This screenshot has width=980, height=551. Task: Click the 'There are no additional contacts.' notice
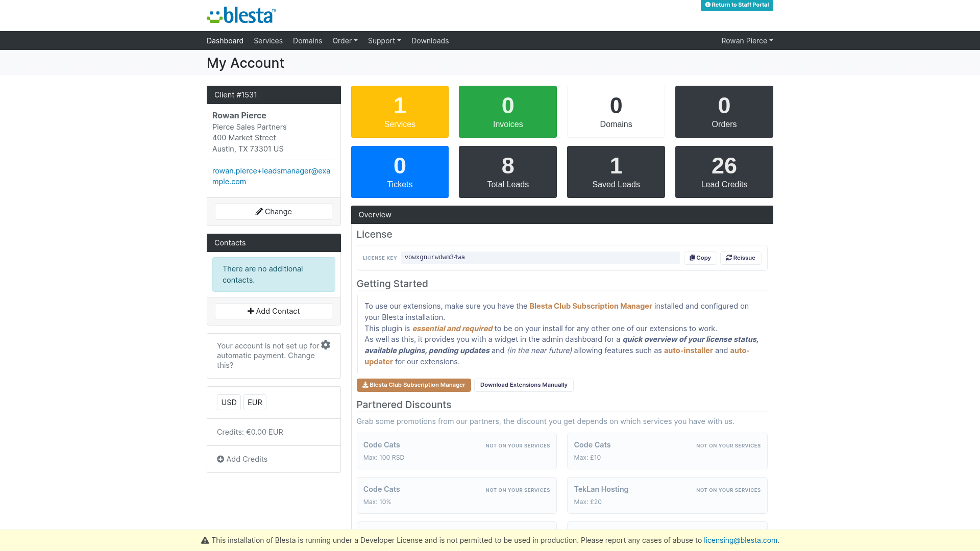click(274, 274)
